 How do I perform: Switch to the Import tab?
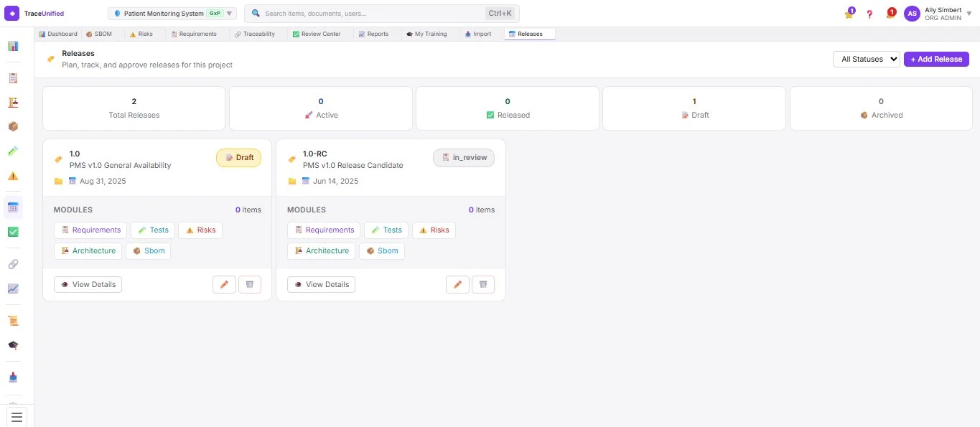(478, 34)
